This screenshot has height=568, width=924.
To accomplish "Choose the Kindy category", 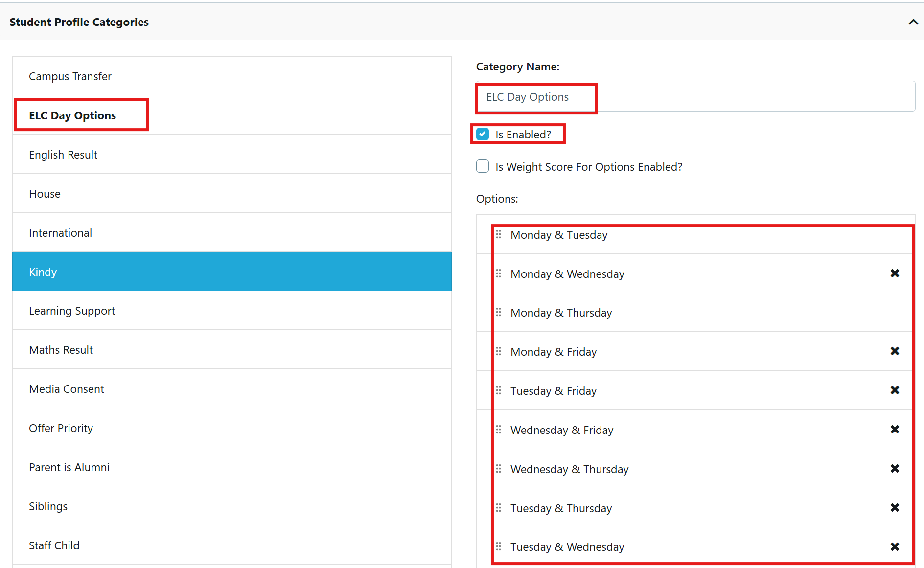I will 43,272.
